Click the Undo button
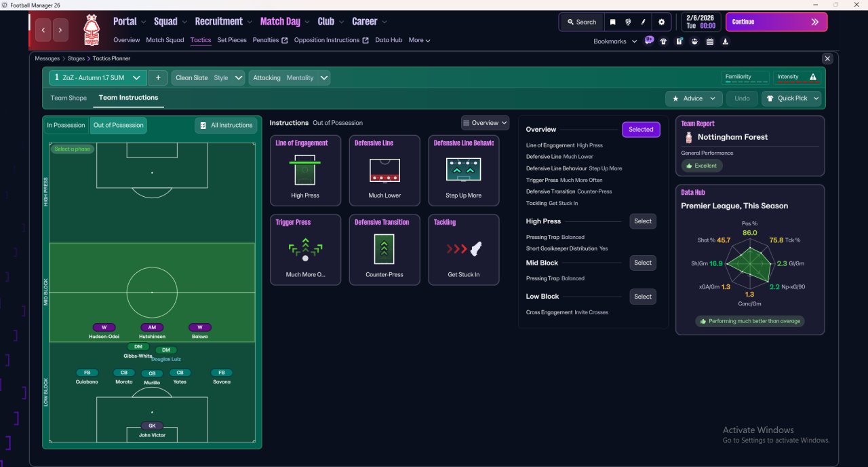 tap(742, 98)
